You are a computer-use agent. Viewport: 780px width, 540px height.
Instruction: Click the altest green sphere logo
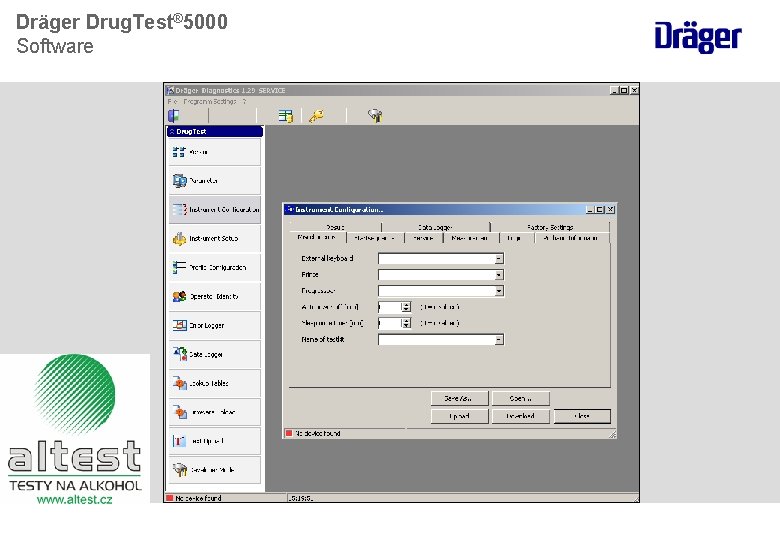click(75, 394)
